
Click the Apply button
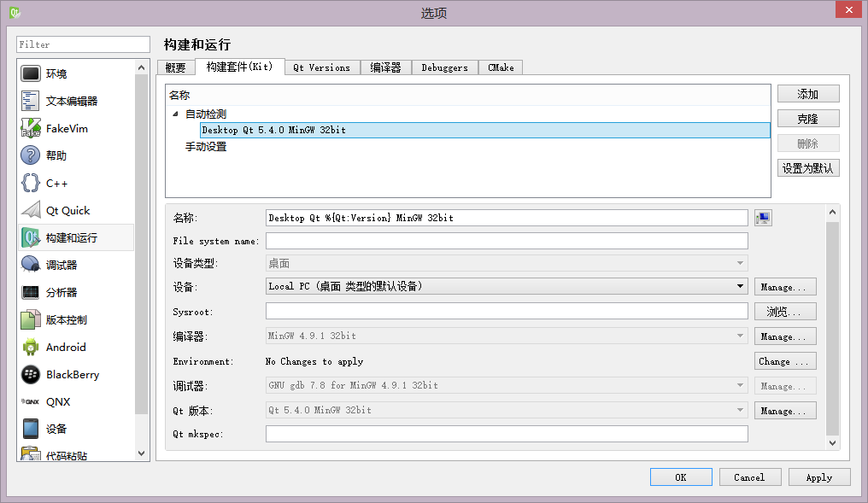819,477
